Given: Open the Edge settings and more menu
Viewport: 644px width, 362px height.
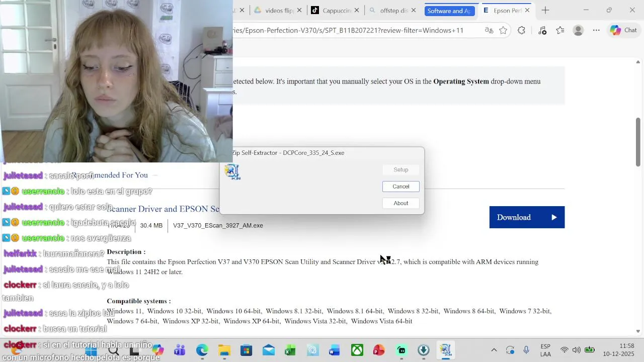Looking at the screenshot, I should (x=596, y=30).
